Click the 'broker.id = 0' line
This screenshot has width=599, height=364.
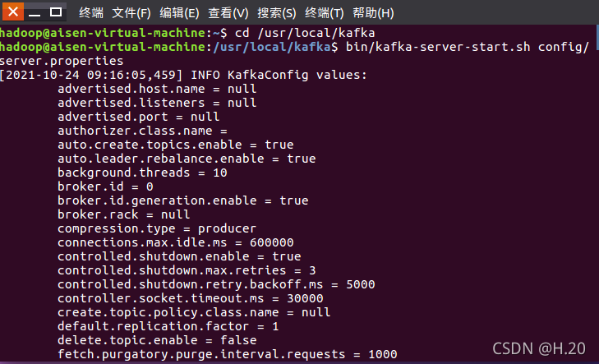[105, 187]
